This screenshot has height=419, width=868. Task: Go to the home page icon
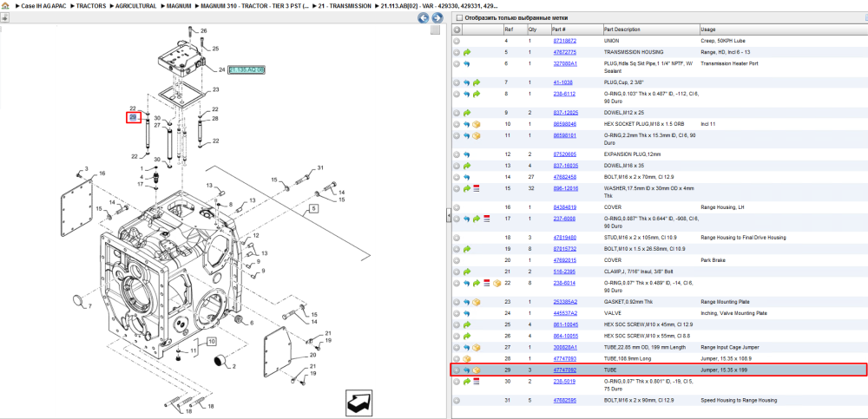5,5
